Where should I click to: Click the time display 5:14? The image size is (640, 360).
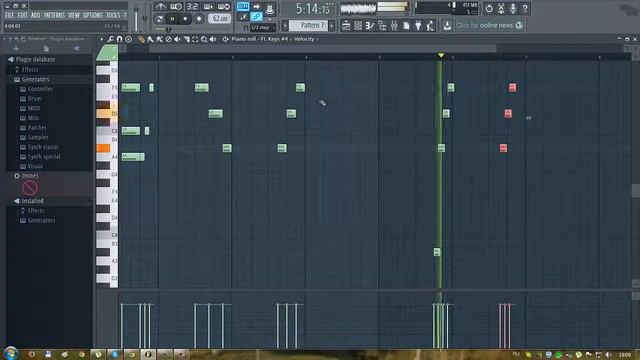tap(313, 9)
